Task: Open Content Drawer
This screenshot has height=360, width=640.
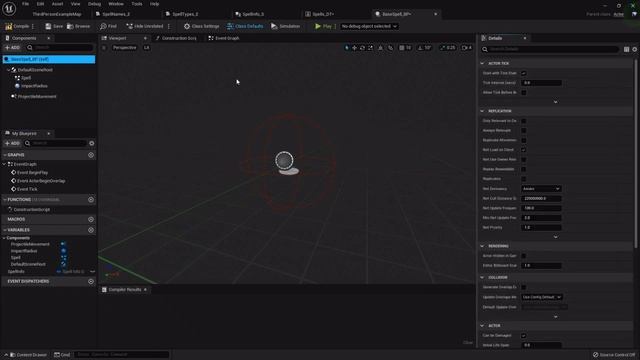Action: point(28,355)
